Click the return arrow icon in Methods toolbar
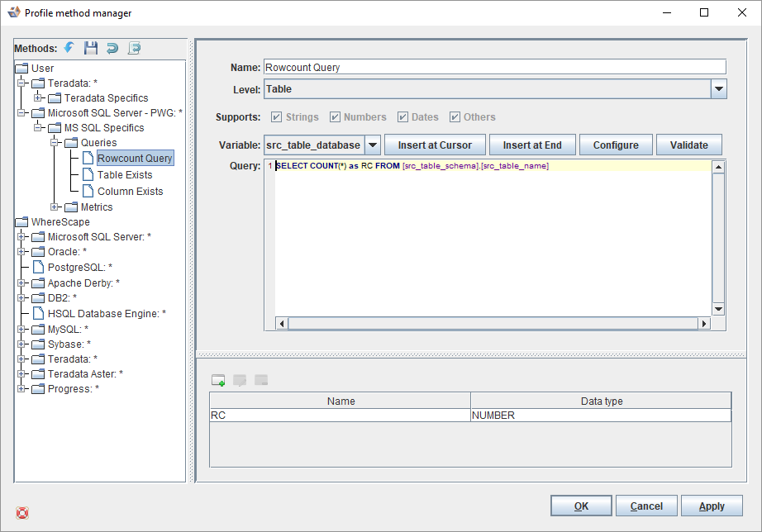This screenshot has width=762, height=532. (112, 48)
